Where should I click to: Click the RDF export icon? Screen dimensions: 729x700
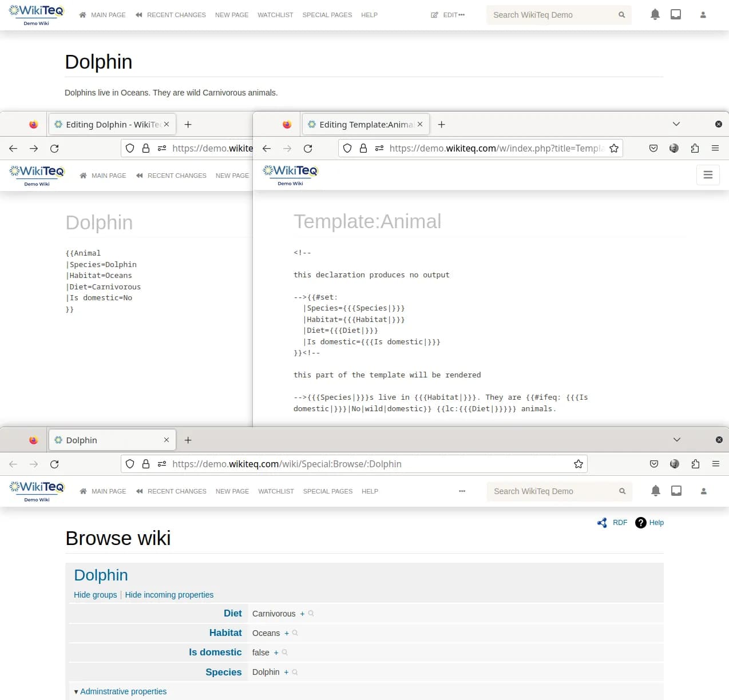tap(602, 523)
